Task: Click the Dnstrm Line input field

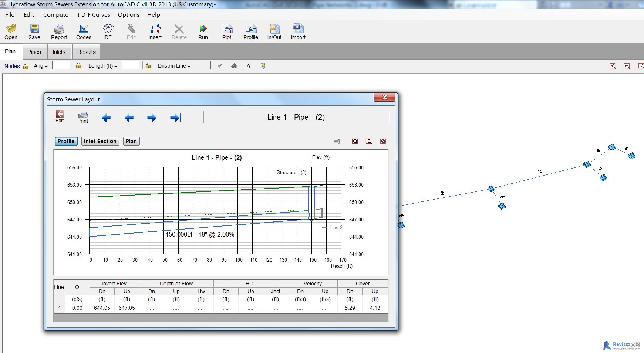Action: pyautogui.click(x=203, y=65)
